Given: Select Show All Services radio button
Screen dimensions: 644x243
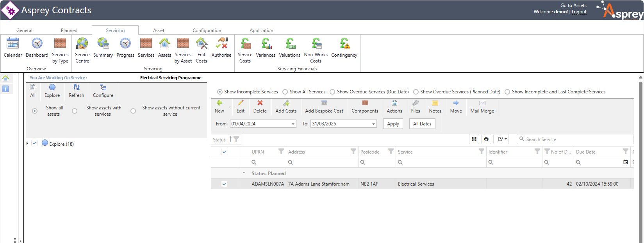Looking at the screenshot, I should pyautogui.click(x=285, y=92).
